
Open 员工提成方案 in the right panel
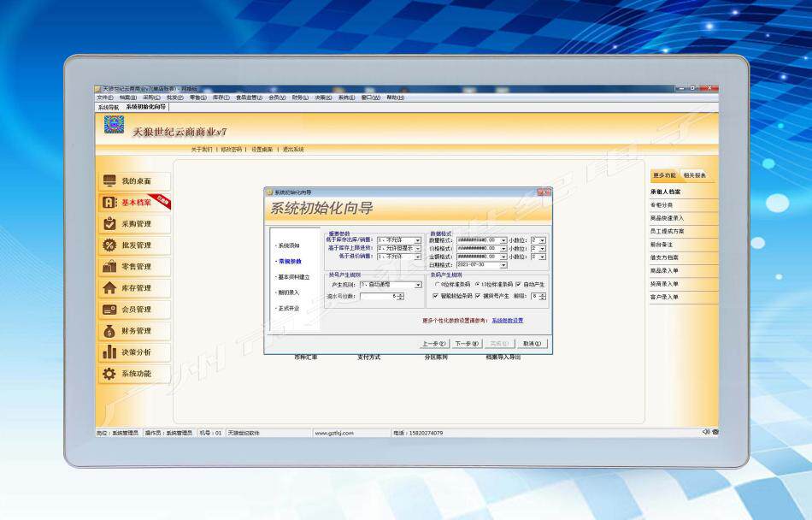click(667, 232)
